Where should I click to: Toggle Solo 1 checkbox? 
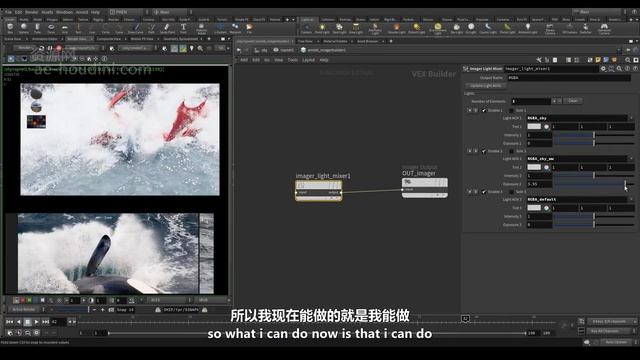pos(511,111)
